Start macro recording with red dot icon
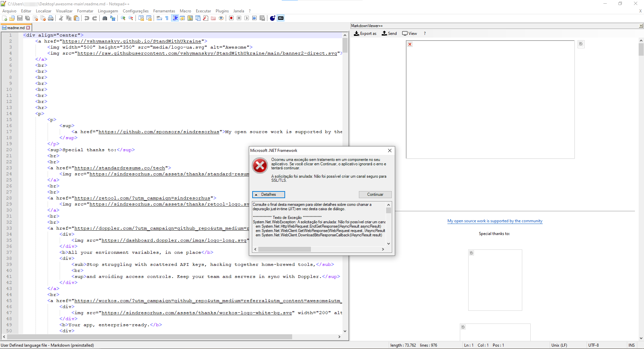The width and height of the screenshot is (644, 349). point(231,18)
